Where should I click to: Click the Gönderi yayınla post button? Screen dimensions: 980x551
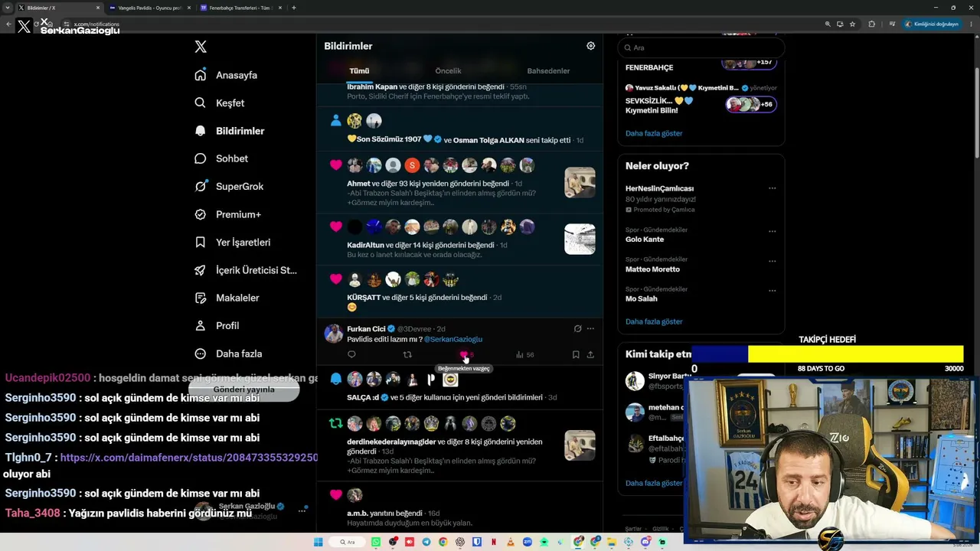coord(243,390)
